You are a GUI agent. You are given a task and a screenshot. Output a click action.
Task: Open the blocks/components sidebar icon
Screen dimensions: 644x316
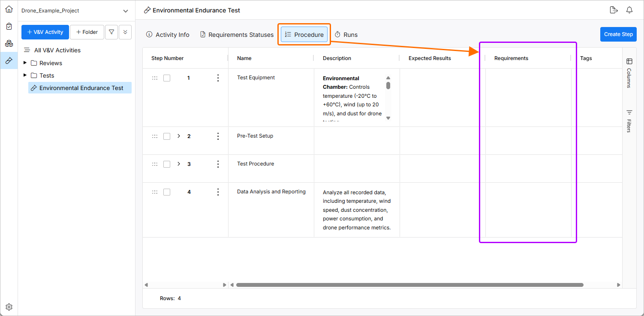[x=9, y=43]
